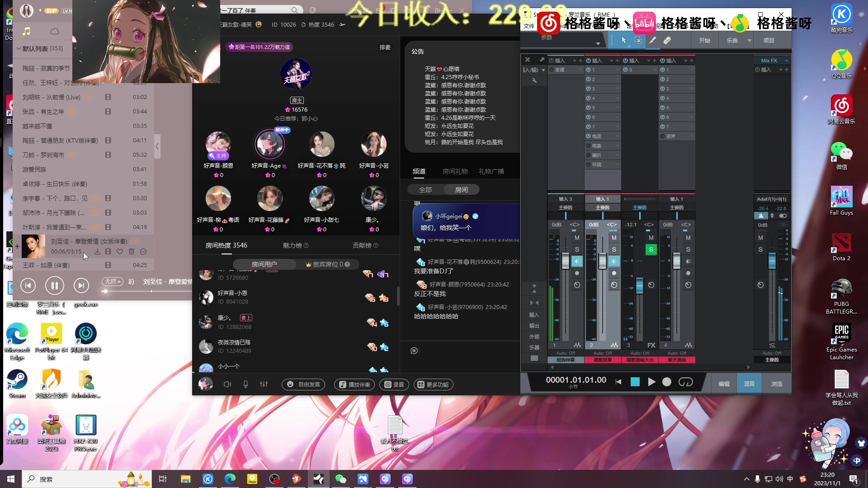Screen dimensions: 868x488
Task: Click the 自由发言 button
Action: (304, 385)
